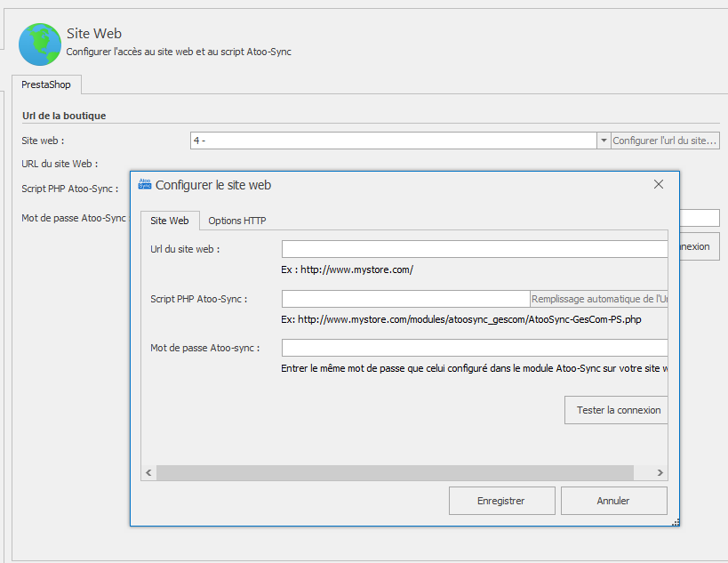
Task: Switch to the Options HTTP tab
Action: [x=236, y=221]
